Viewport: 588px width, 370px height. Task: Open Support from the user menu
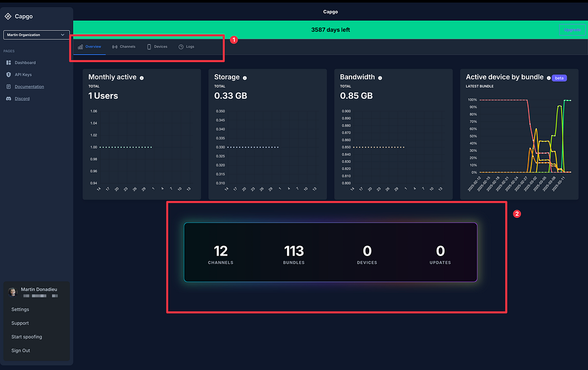20,323
